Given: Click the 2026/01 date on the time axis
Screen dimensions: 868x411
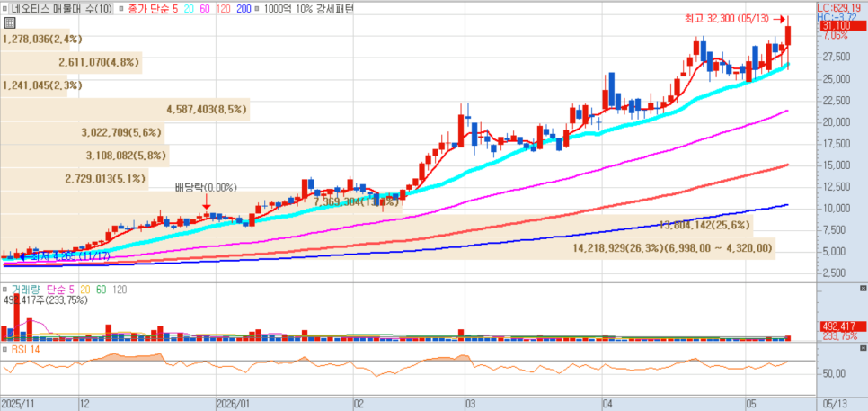Looking at the screenshot, I should pos(233,404).
